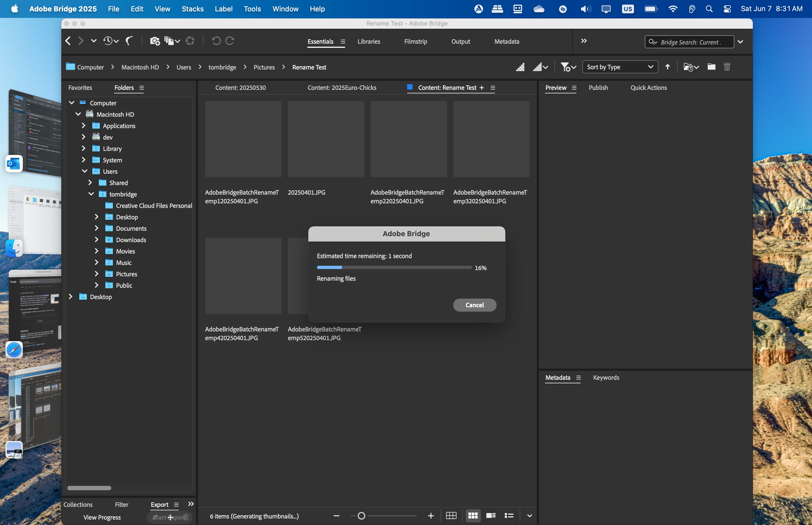
Task: Click Pictures in the path breadcrumb
Action: tap(264, 67)
